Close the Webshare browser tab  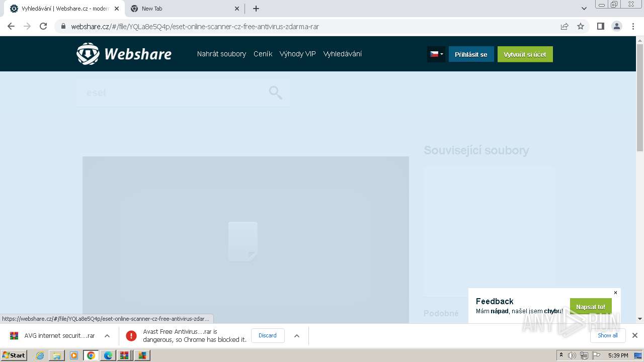pos(117,9)
